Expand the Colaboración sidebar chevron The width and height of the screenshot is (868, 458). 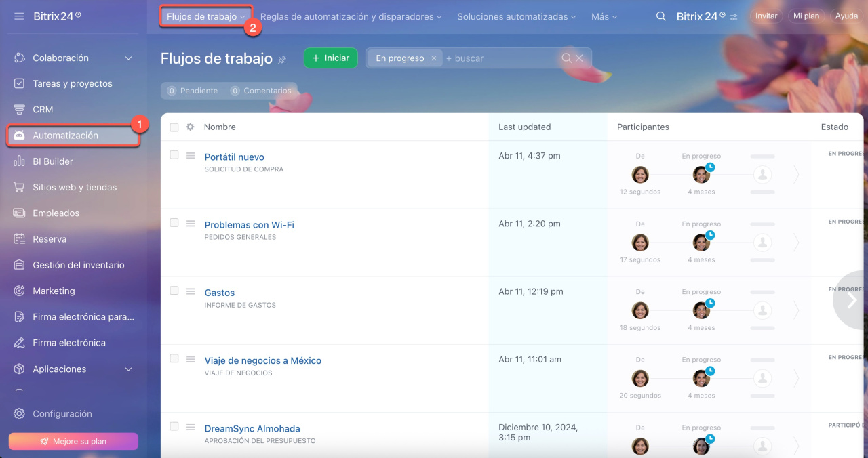tap(129, 58)
